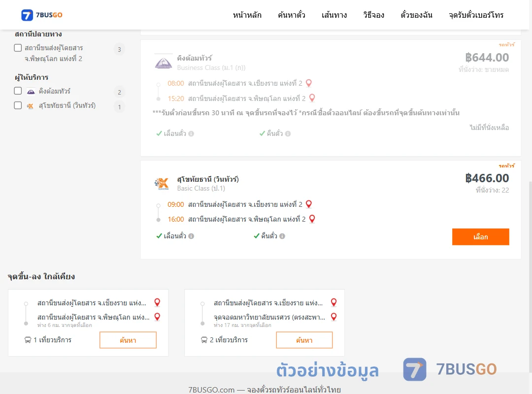The width and height of the screenshot is (532, 394).
Task: Click the คิงด้อมทัวร์ trip title
Action: coord(195,58)
